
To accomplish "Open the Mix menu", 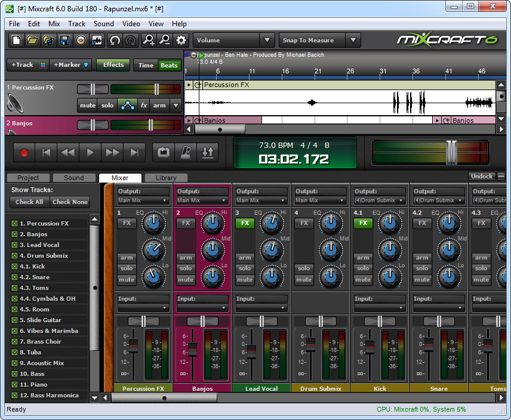I will click(54, 24).
